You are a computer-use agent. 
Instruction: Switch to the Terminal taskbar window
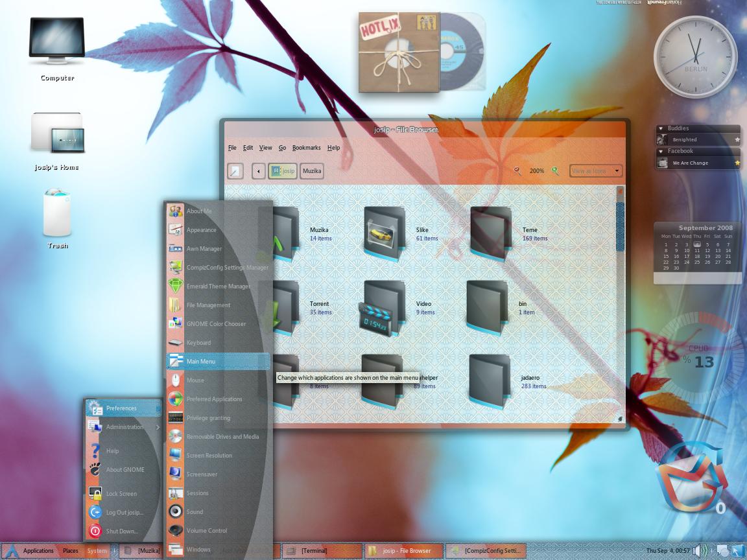pyautogui.click(x=323, y=551)
